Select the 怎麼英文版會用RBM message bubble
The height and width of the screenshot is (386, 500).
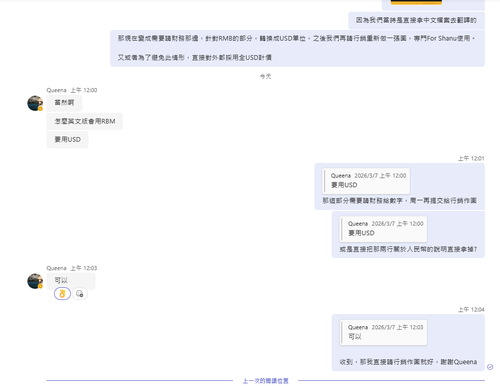point(85,121)
